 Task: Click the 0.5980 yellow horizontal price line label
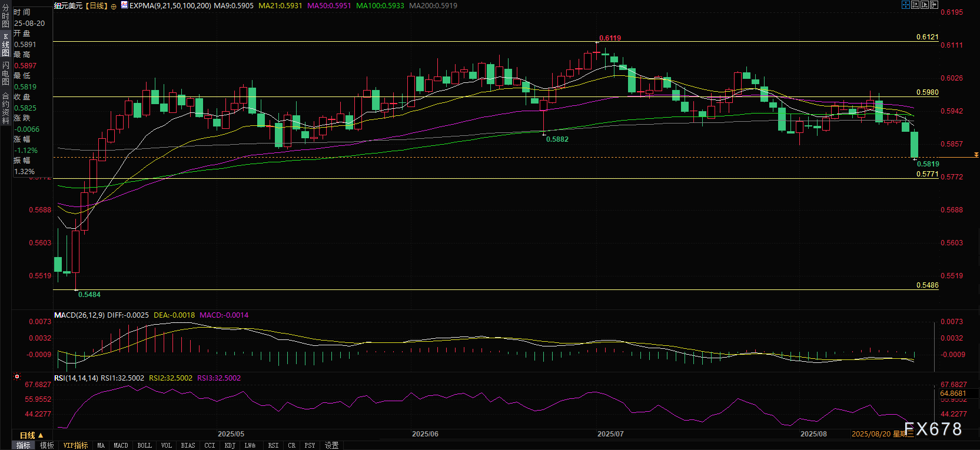pos(927,92)
